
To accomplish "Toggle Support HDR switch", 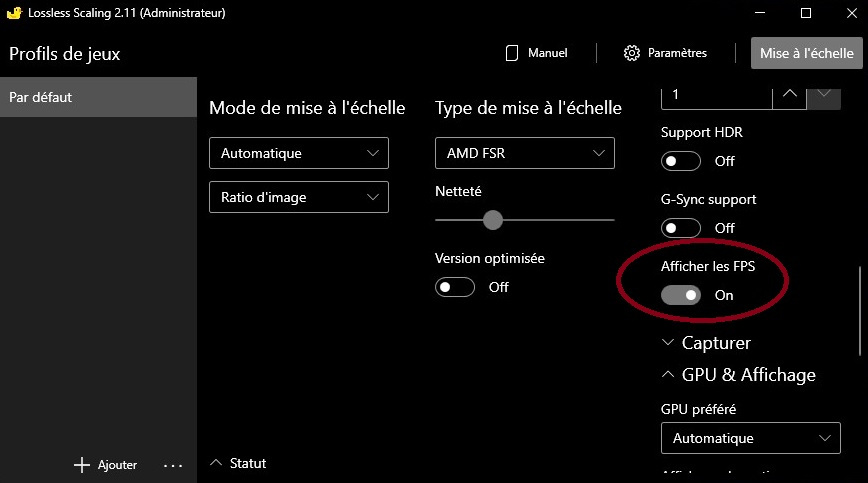I will pos(681,161).
